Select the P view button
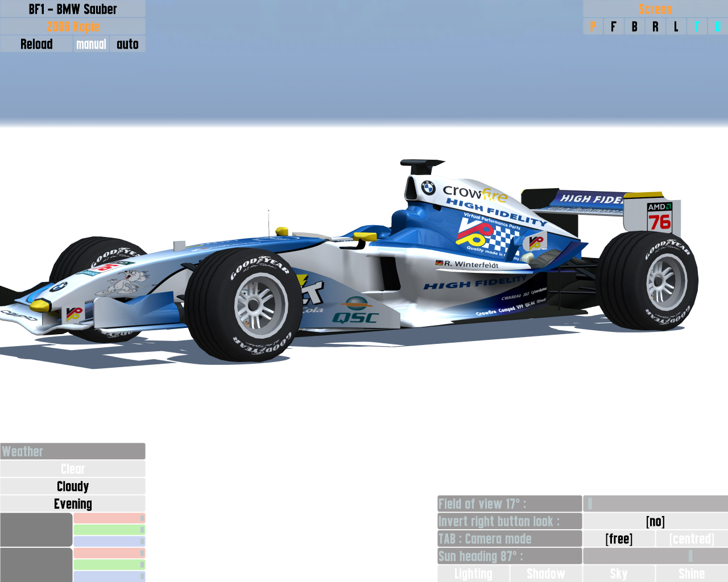This screenshot has width=728, height=582. (593, 27)
